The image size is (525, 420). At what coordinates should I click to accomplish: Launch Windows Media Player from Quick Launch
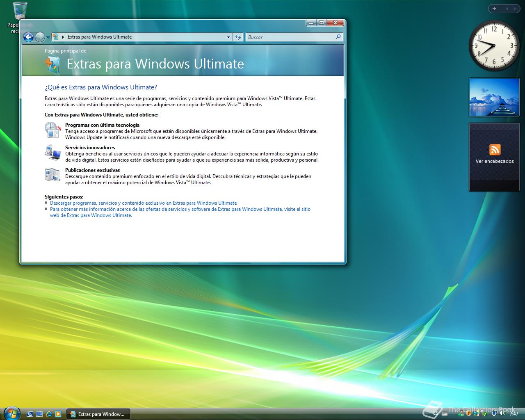(x=58, y=414)
